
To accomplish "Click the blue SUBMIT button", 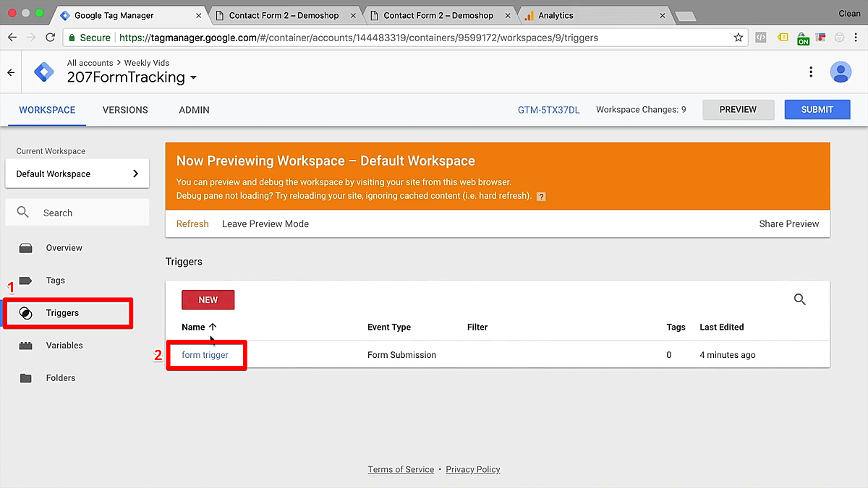I will pos(817,110).
